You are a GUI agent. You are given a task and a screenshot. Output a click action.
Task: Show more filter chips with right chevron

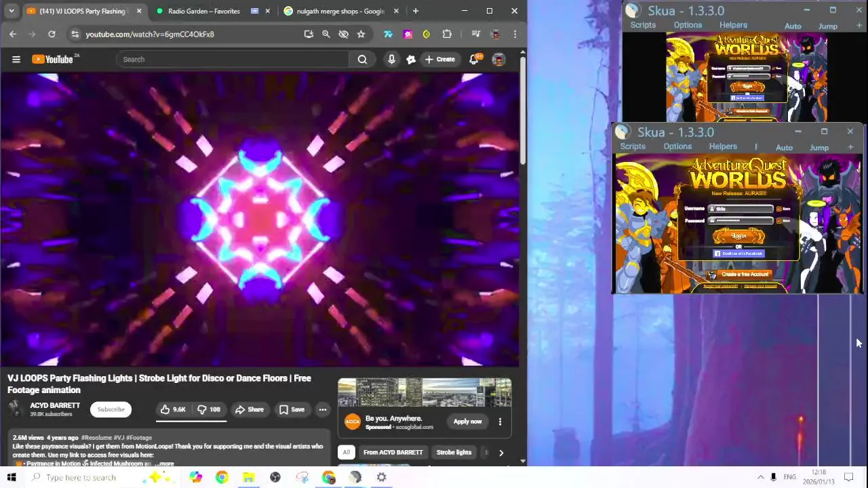pyautogui.click(x=501, y=453)
